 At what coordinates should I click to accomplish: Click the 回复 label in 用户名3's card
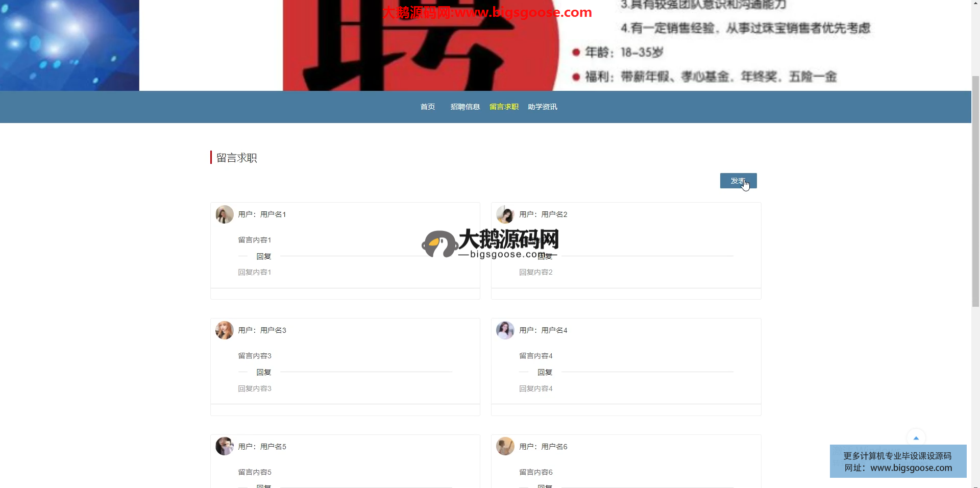(264, 372)
